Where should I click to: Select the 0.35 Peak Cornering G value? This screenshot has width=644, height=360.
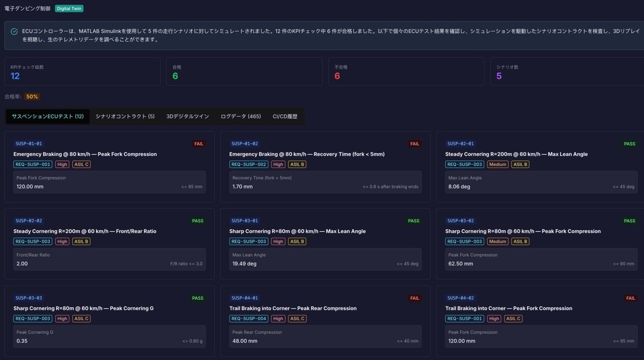click(x=22, y=341)
